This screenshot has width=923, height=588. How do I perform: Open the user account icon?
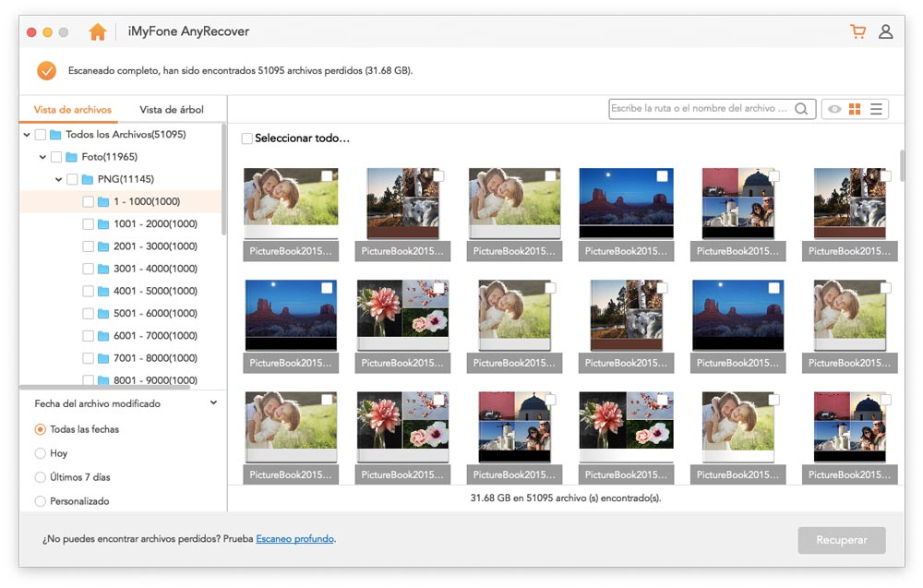pyautogui.click(x=885, y=31)
